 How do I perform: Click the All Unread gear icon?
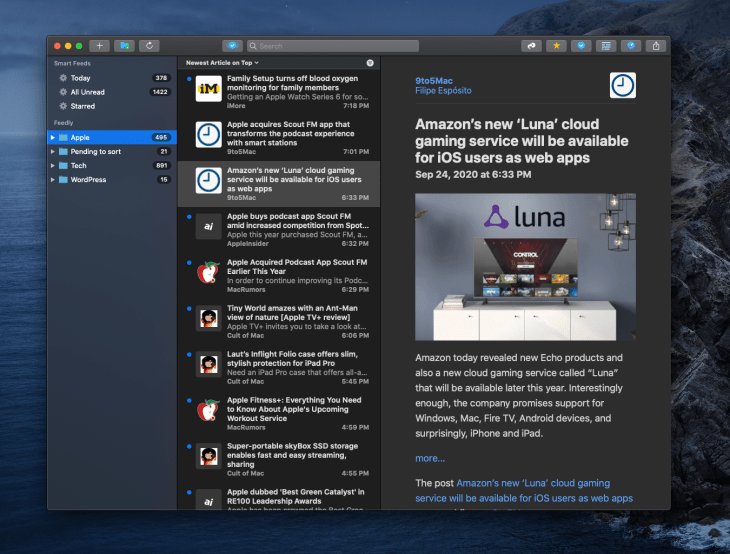tap(63, 92)
